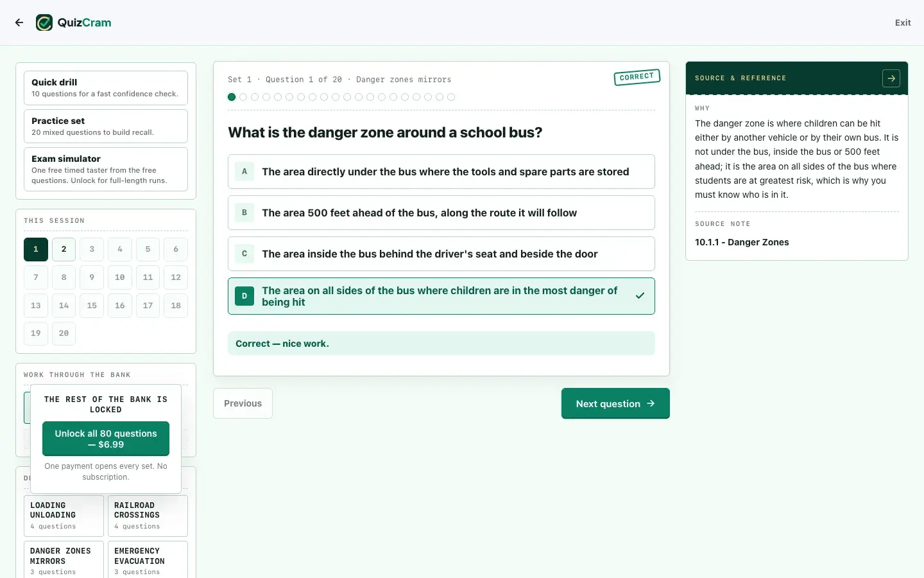Open Railroad Crossings topic card
924x578 pixels.
point(148,516)
